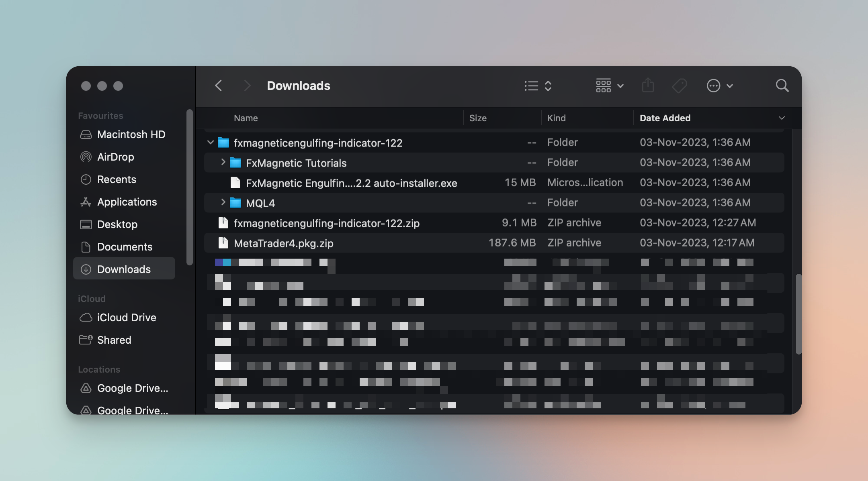The height and width of the screenshot is (481, 868).
Task: Expand the MQL4 folder
Action: (x=223, y=202)
